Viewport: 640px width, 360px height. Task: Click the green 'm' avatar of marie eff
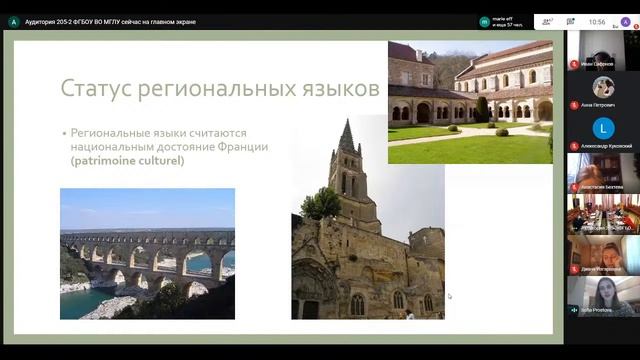pos(484,22)
